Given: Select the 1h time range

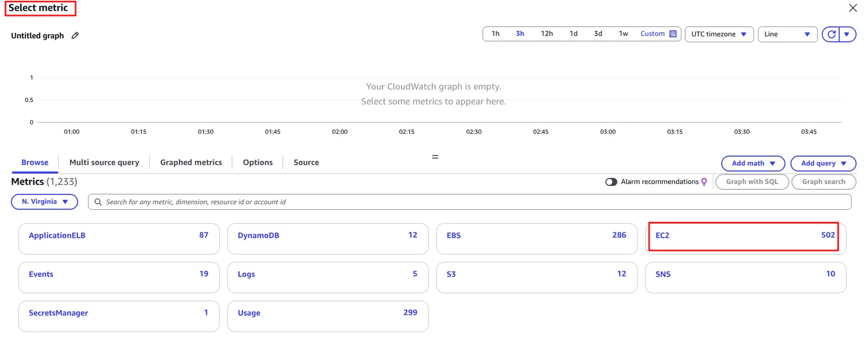Looking at the screenshot, I should pyautogui.click(x=495, y=34).
